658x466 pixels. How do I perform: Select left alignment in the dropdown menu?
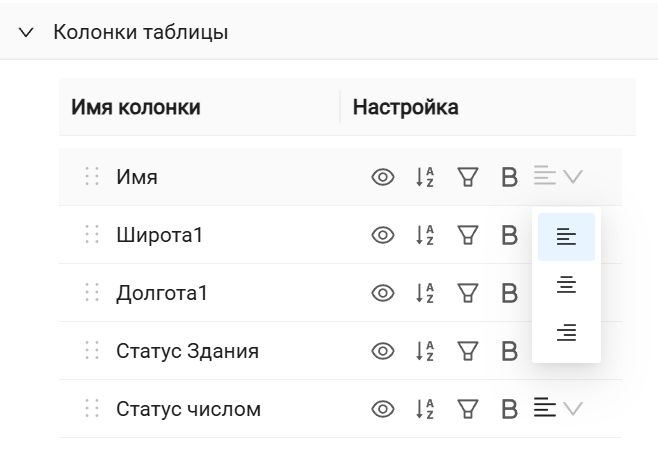pyautogui.click(x=566, y=237)
